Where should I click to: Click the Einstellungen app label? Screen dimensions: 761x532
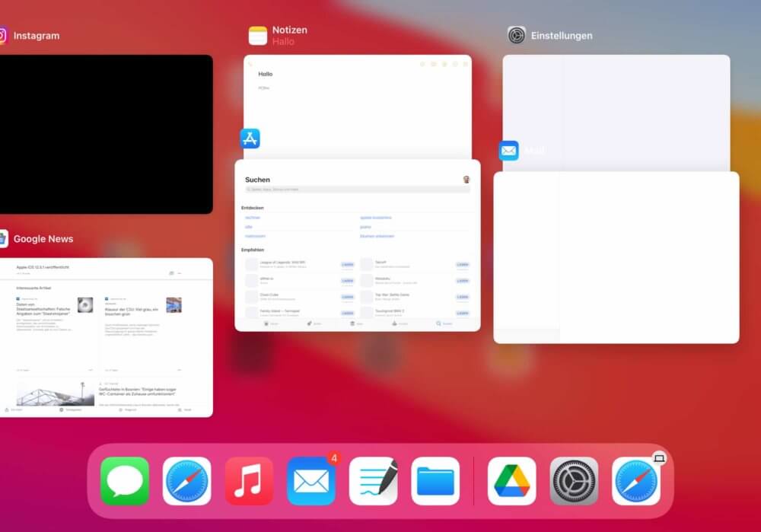pyautogui.click(x=562, y=36)
